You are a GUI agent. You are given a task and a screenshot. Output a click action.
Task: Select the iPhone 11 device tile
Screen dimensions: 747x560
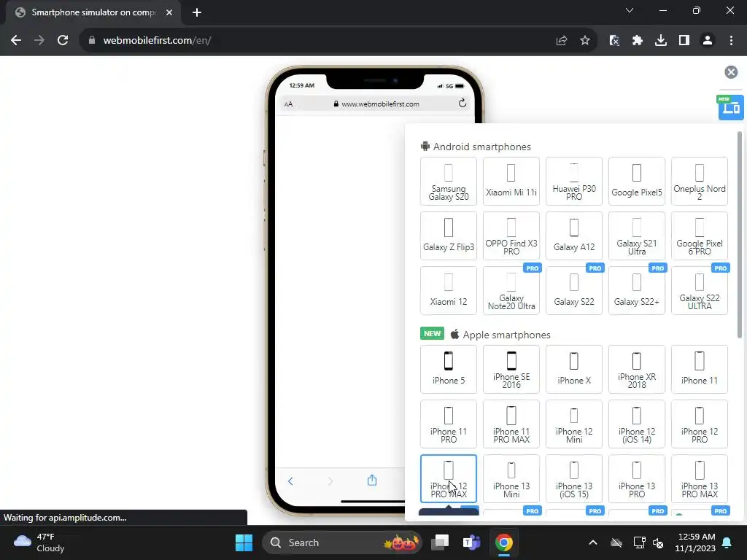click(700, 370)
